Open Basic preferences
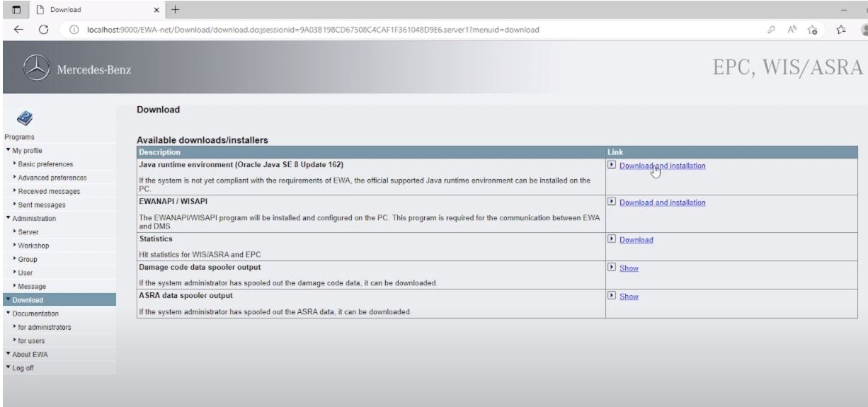 (x=45, y=164)
